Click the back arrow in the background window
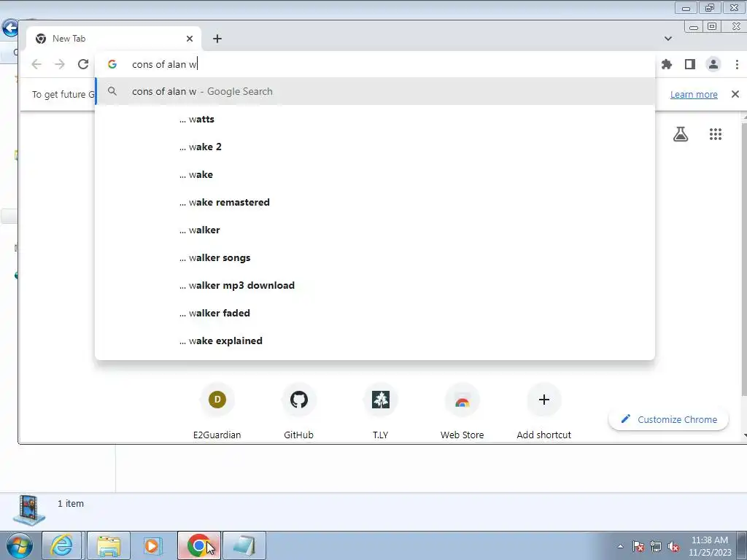747x560 pixels. (9, 28)
